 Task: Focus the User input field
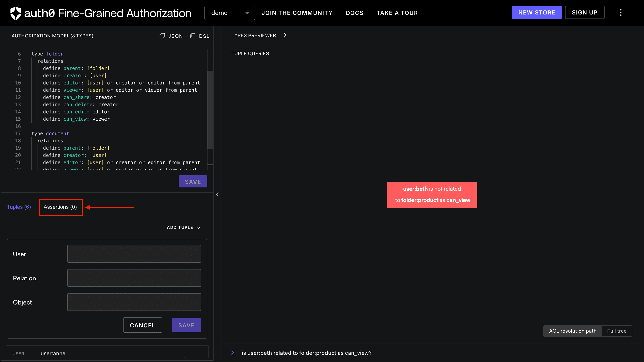pos(134,254)
